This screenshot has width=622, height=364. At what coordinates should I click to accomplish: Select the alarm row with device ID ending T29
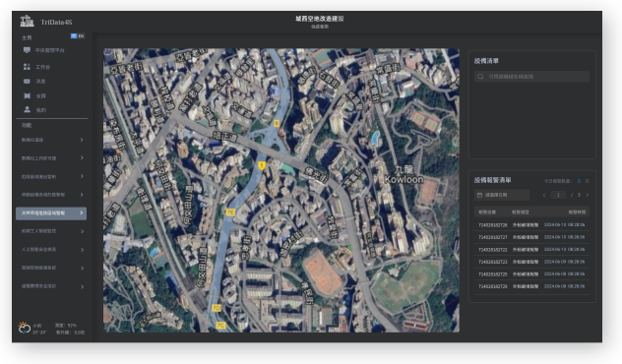click(x=531, y=286)
